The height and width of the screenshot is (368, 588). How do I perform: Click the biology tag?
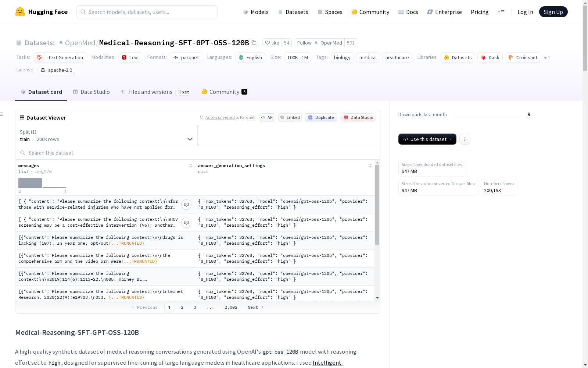342,57
